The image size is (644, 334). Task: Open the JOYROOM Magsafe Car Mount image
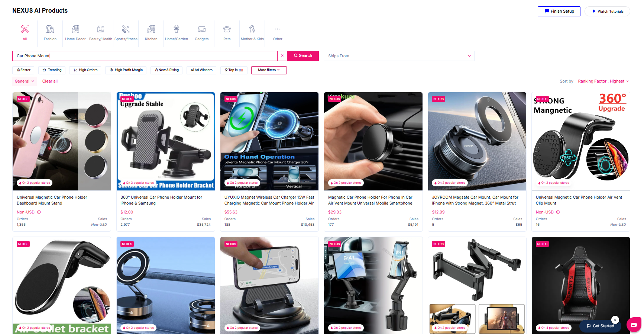477,141
